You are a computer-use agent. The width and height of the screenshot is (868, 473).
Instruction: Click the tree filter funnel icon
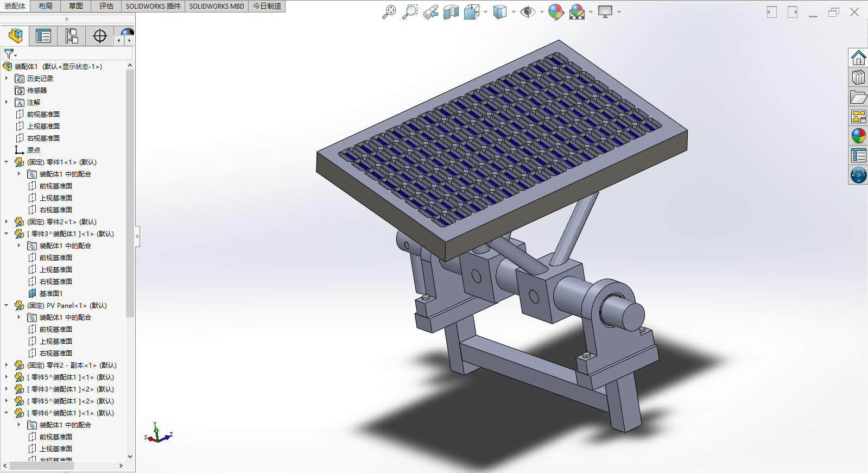tap(10, 54)
